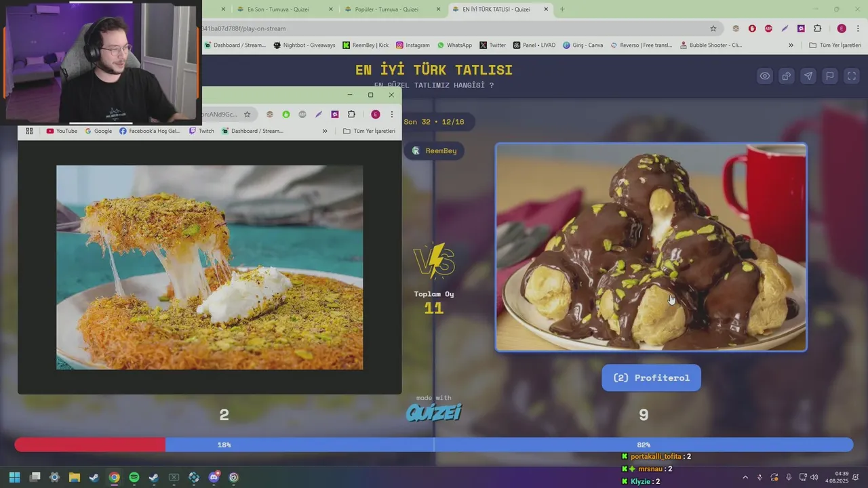
Task: Click the volume speaker icon in system tray
Action: [814, 477]
